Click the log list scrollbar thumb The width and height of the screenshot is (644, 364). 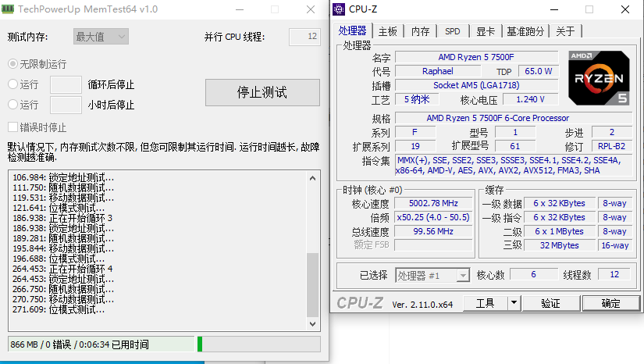(312, 284)
